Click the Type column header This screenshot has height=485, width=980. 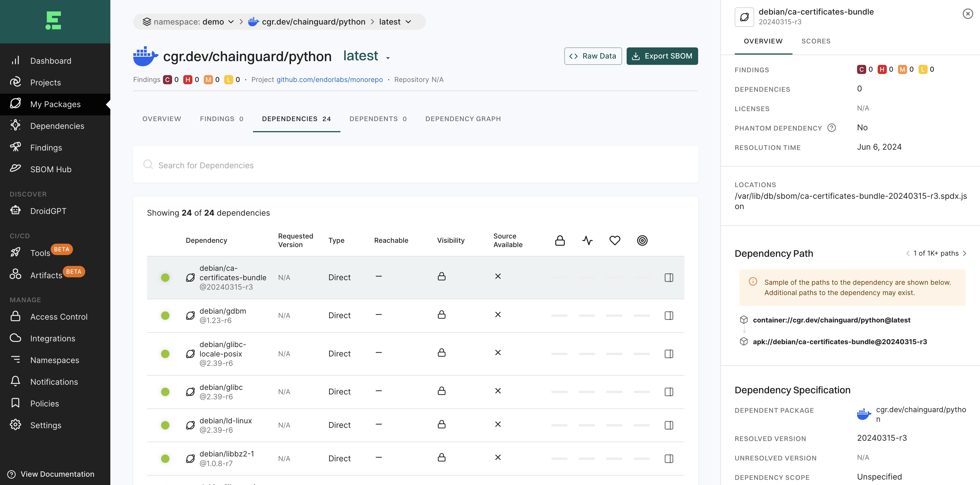click(336, 240)
